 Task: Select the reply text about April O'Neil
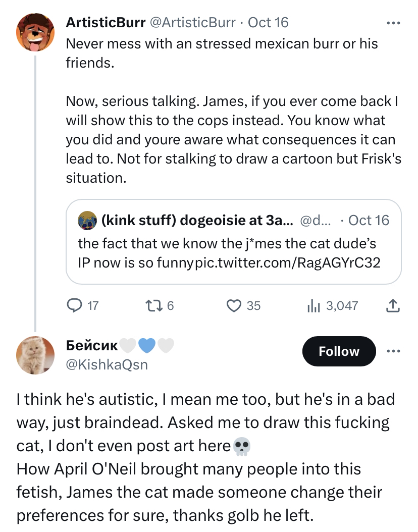[x=199, y=492]
